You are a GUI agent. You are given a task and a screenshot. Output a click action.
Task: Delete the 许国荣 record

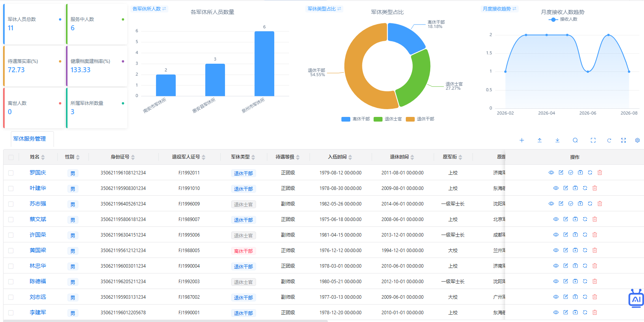tap(595, 235)
